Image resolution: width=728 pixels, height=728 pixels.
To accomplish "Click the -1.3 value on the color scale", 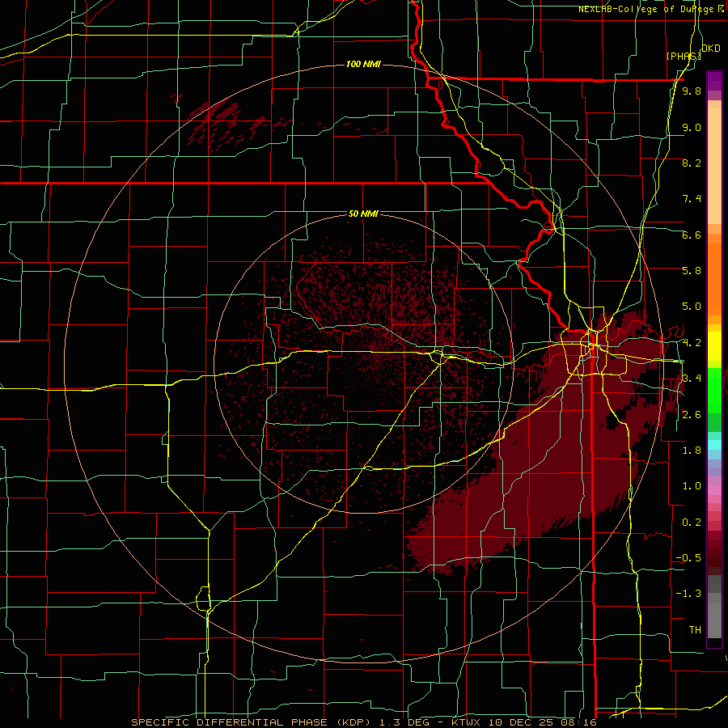I will pos(688,594).
